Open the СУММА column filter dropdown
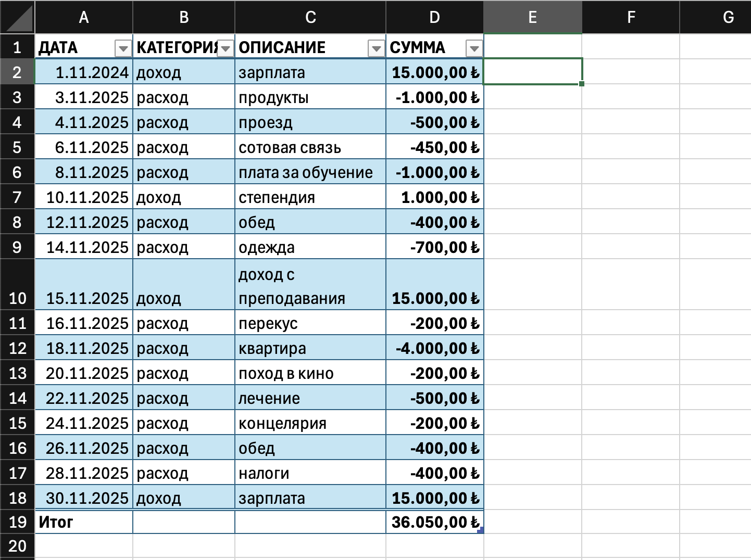 pos(474,48)
